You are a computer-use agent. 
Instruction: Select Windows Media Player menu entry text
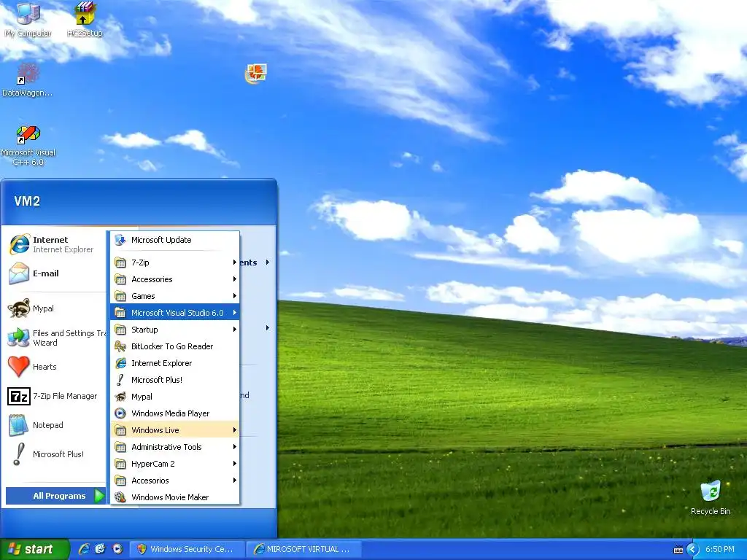click(170, 413)
